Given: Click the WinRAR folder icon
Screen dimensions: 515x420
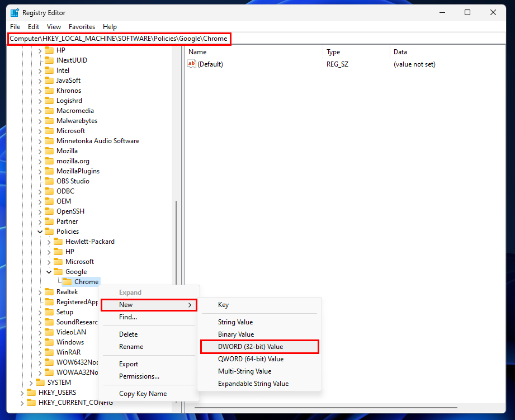Looking at the screenshot, I should [49, 352].
